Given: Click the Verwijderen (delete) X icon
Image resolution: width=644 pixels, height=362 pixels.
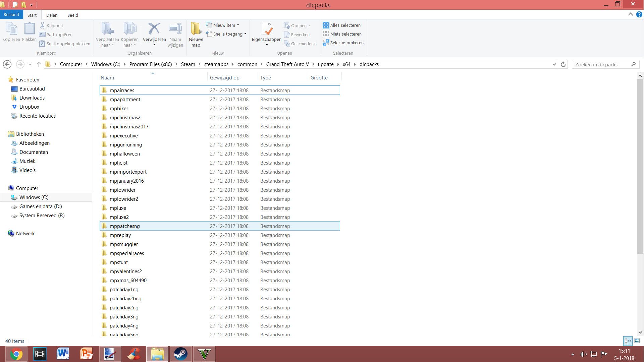Looking at the screenshot, I should pos(154,29).
